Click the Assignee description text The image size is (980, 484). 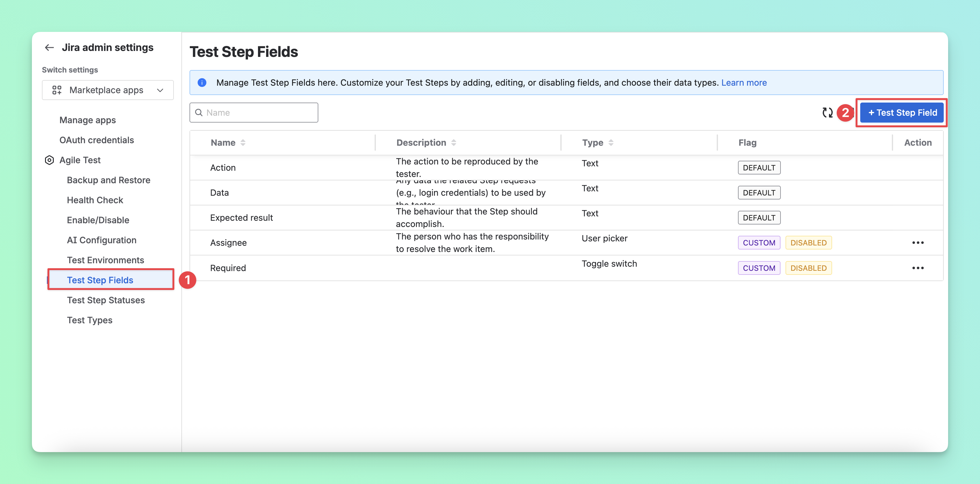[472, 243]
